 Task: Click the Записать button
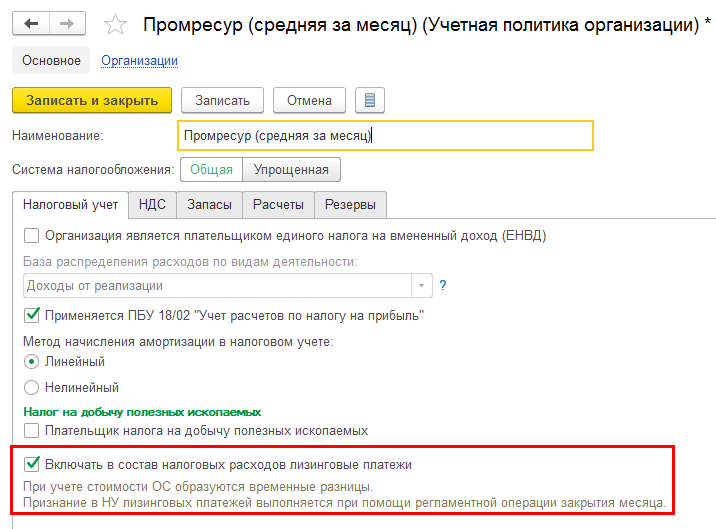[x=222, y=100]
